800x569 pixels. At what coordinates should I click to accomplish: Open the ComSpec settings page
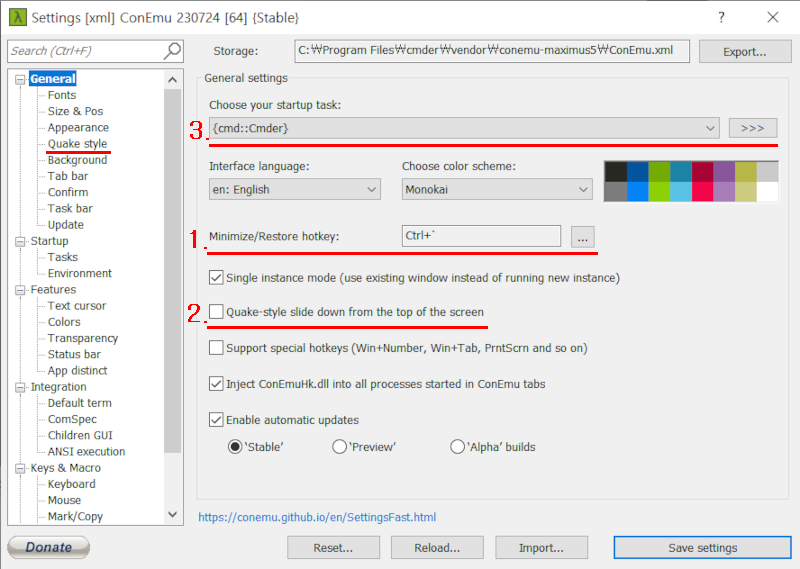[x=72, y=419]
